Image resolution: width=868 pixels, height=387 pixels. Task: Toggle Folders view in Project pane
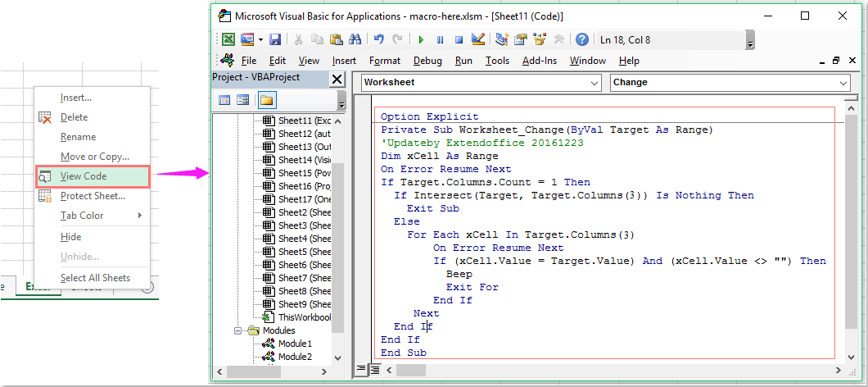click(266, 100)
